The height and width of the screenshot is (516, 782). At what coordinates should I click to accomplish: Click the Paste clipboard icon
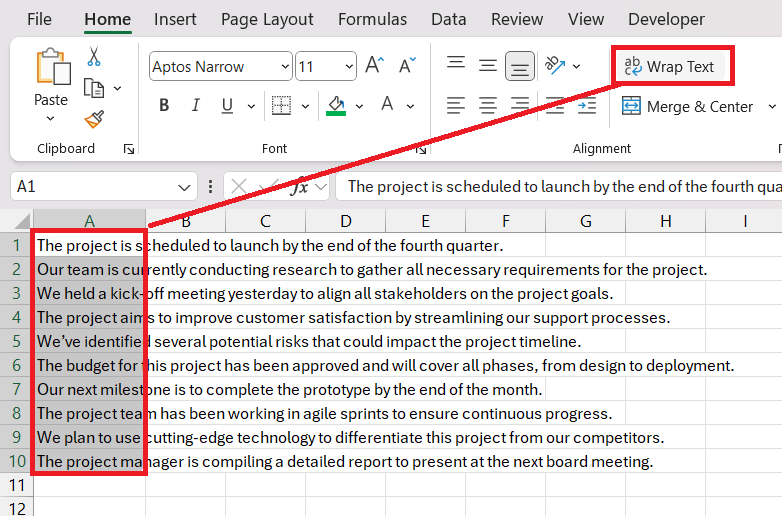(53, 66)
